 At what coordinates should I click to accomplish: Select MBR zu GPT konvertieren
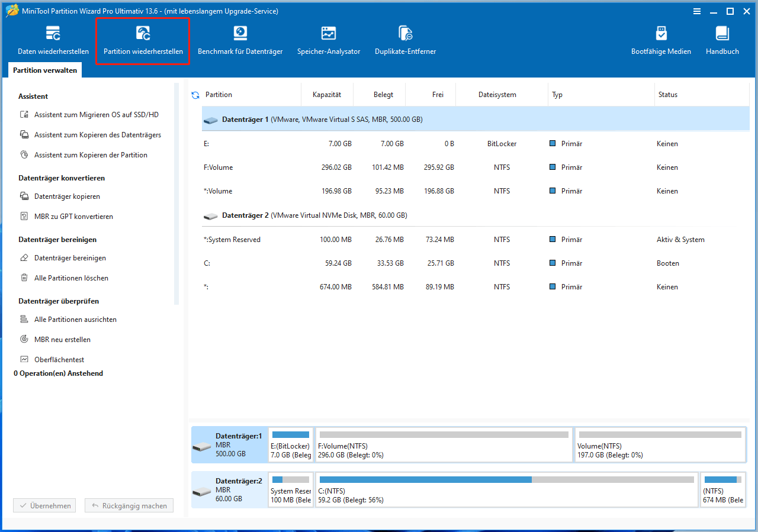coord(69,216)
